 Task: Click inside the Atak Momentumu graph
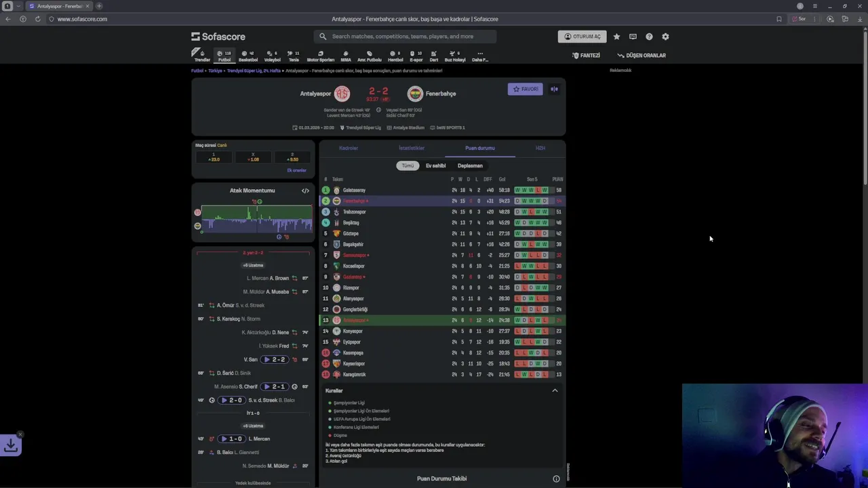[x=257, y=218]
